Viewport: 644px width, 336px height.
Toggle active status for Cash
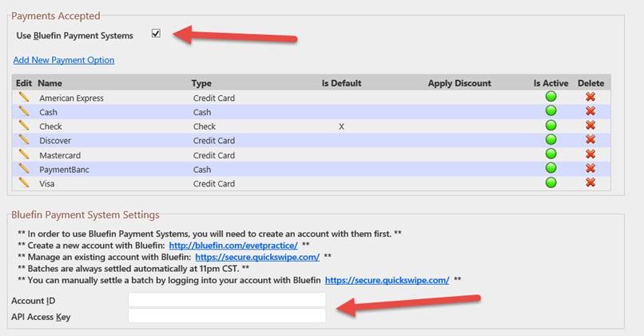551,110
